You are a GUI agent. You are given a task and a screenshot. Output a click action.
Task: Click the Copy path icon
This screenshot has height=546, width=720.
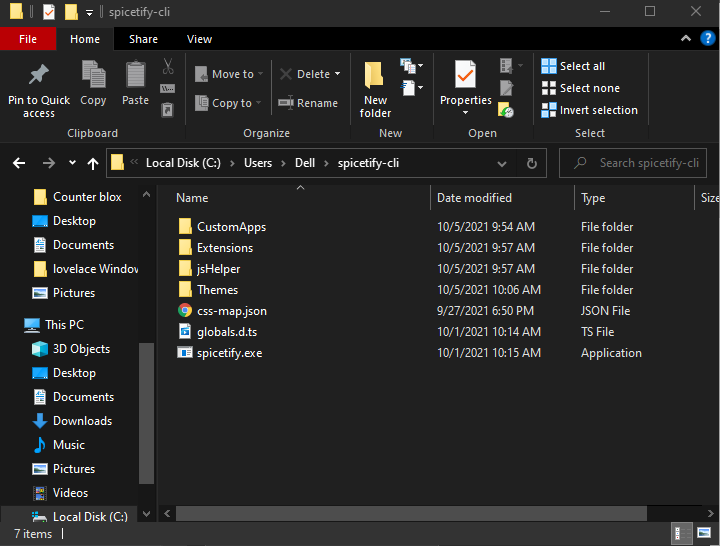167,88
